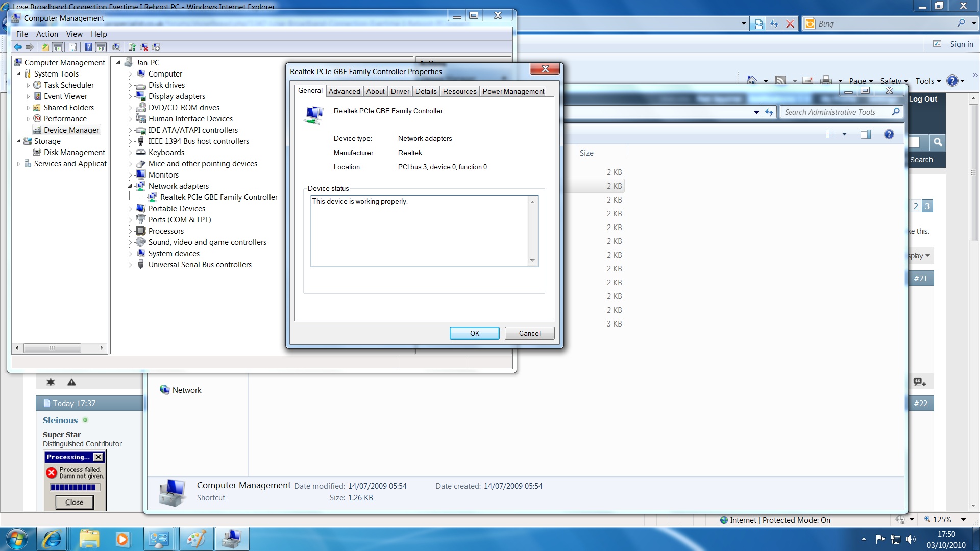
Task: Collapse the Jan-PC root node
Action: tap(118, 63)
